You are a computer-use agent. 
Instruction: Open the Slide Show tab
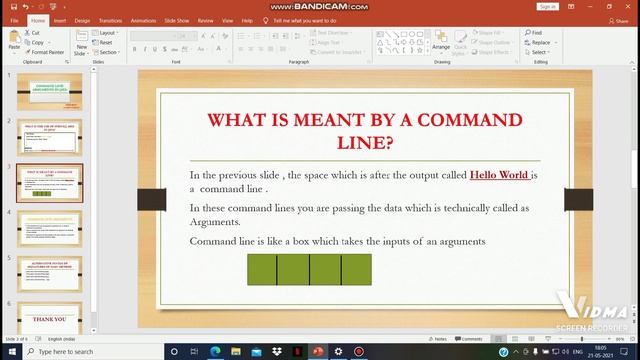[176, 20]
